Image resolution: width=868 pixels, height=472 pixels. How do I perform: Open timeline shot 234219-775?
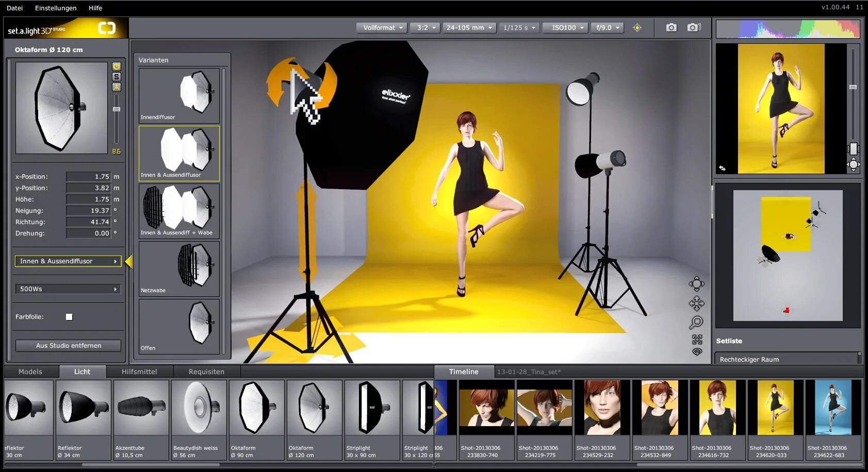[545, 420]
